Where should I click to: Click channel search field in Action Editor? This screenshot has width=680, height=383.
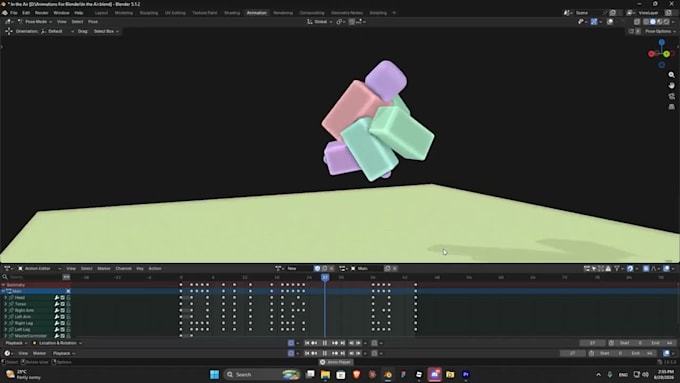coord(35,277)
